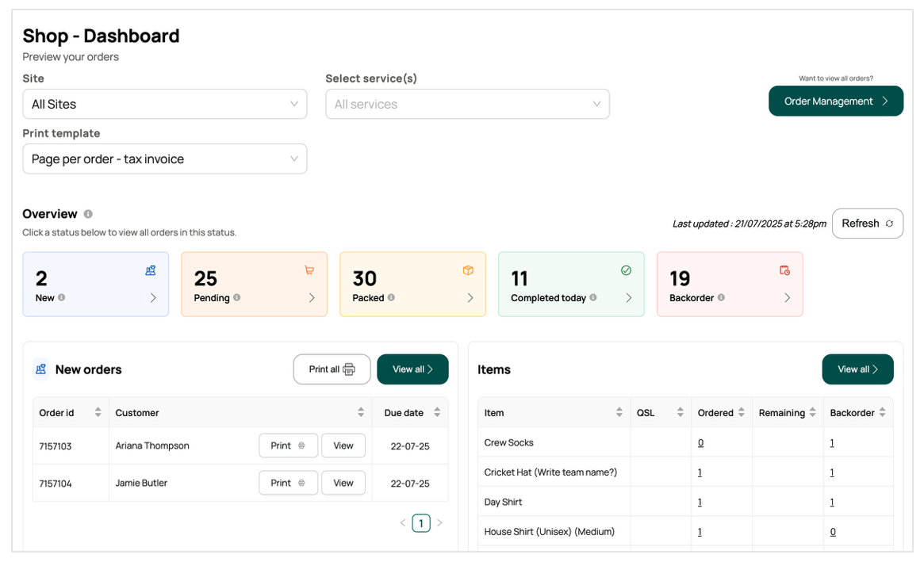Sort new orders by Due date

(x=437, y=413)
